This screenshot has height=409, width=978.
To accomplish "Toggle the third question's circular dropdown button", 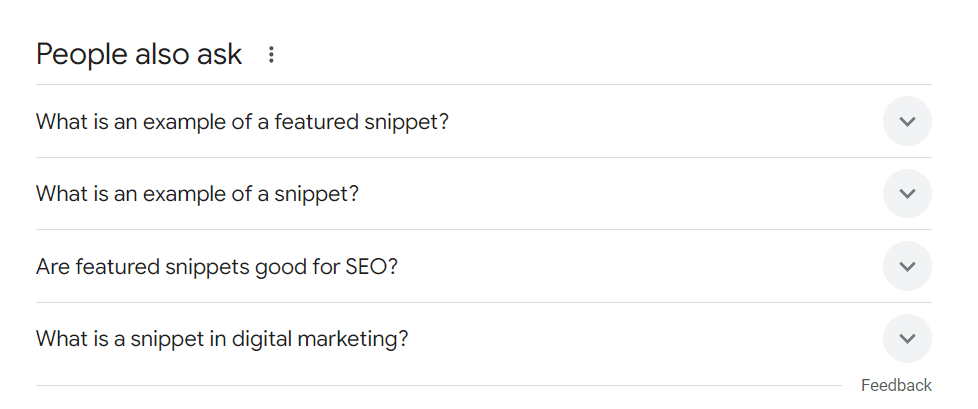I will [908, 267].
